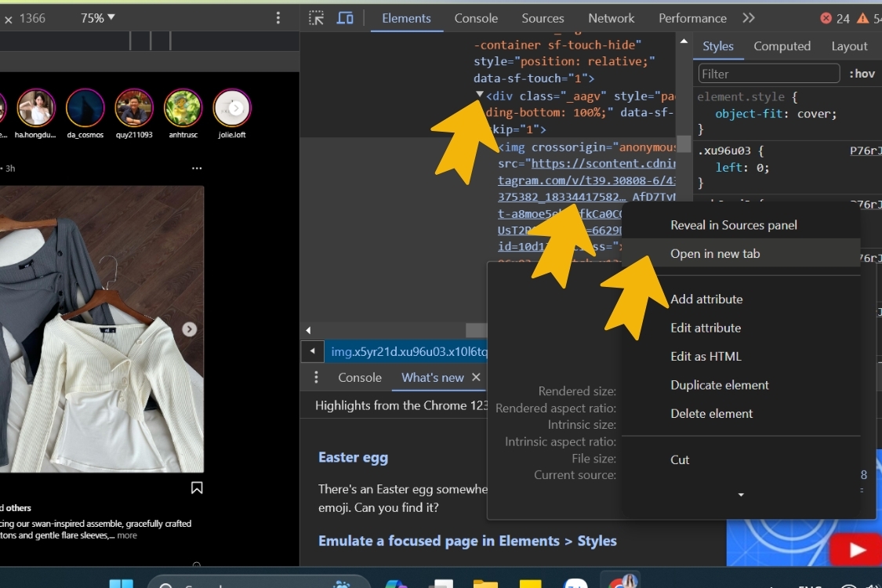
Task: Clear the device dimensions X icon
Action: (x=9, y=19)
